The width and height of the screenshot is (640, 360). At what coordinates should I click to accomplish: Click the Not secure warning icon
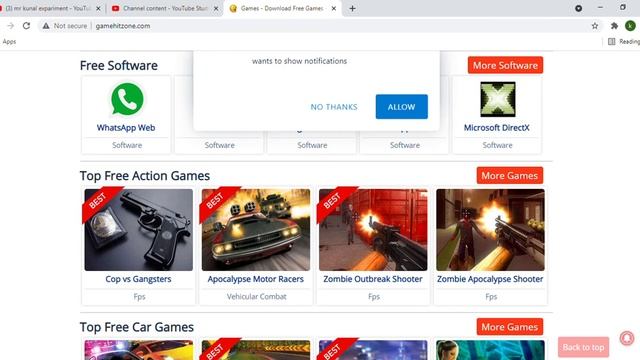pyautogui.click(x=46, y=26)
